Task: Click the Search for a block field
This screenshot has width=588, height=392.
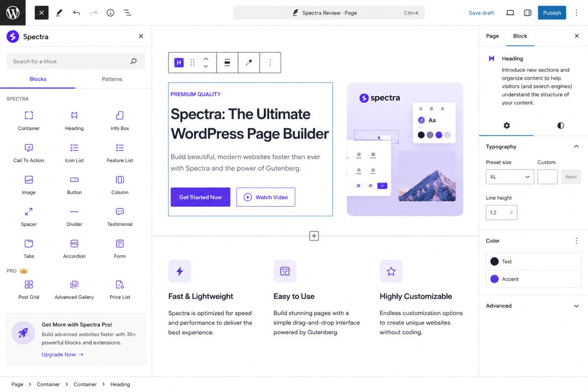Action: click(x=75, y=61)
